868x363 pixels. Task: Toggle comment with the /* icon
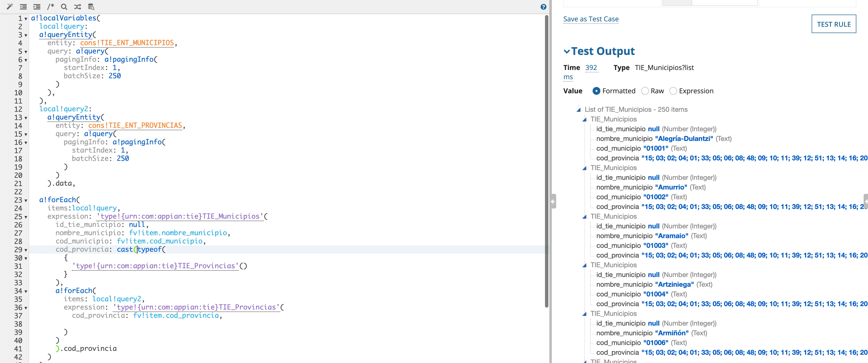click(51, 6)
